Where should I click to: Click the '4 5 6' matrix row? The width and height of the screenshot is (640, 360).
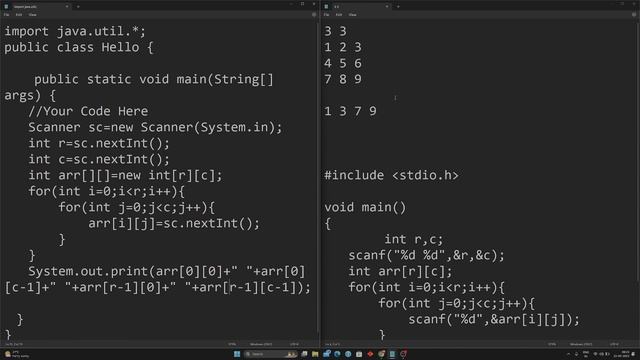click(x=343, y=63)
